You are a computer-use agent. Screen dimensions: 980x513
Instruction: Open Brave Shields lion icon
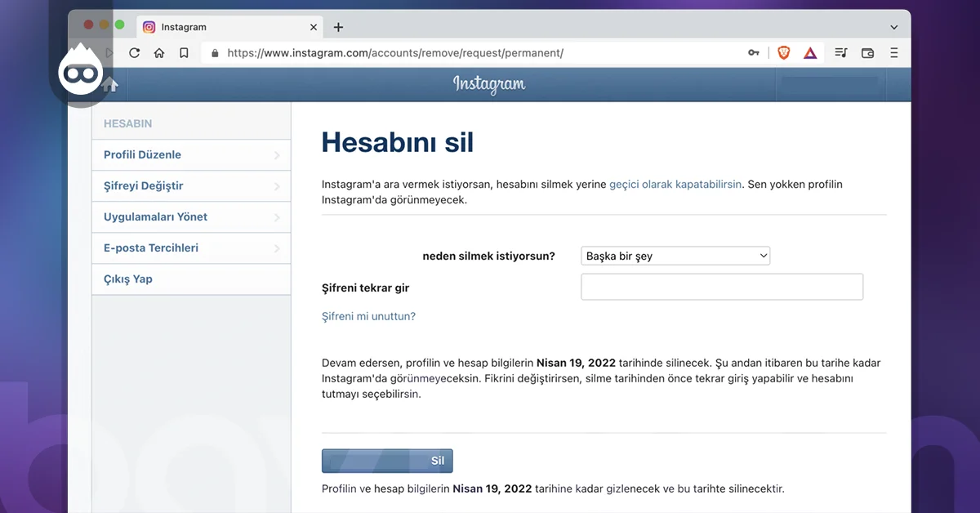783,52
